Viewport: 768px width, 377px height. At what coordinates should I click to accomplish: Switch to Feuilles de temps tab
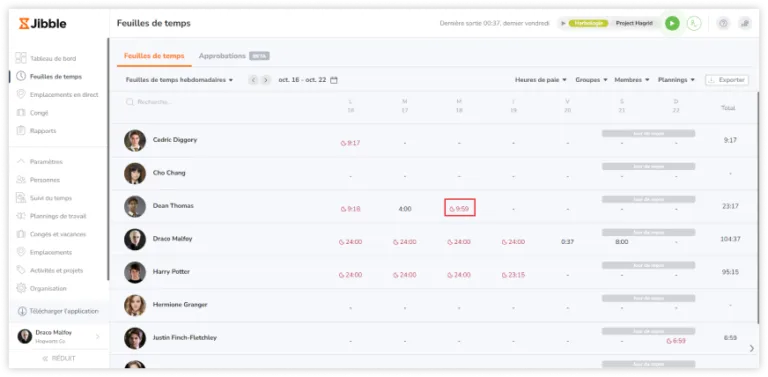tap(154, 56)
